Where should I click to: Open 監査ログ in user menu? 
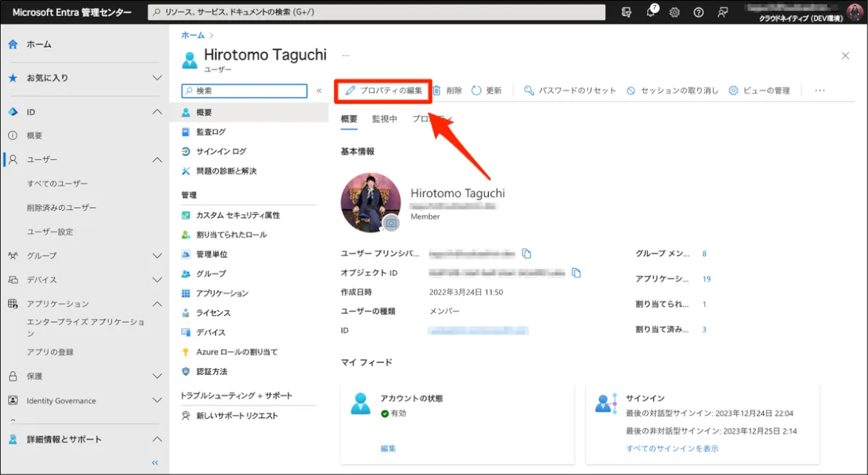tap(210, 132)
